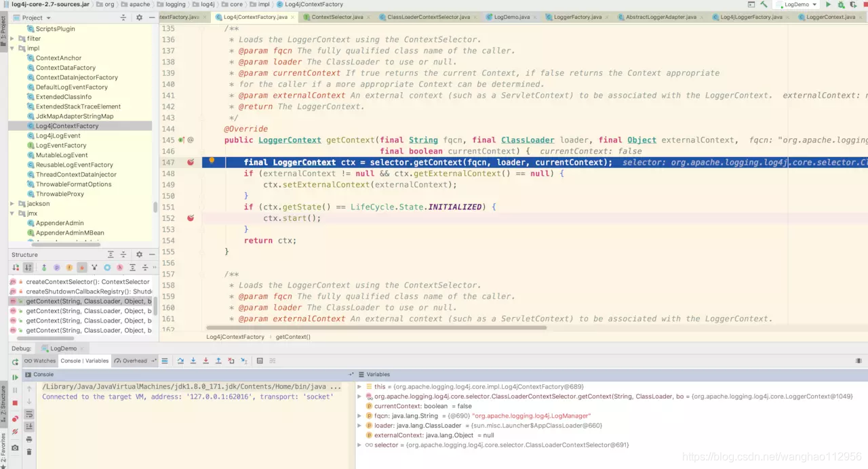The width and height of the screenshot is (868, 469).
Task: Stop the debug session (red square)
Action: [15, 403]
